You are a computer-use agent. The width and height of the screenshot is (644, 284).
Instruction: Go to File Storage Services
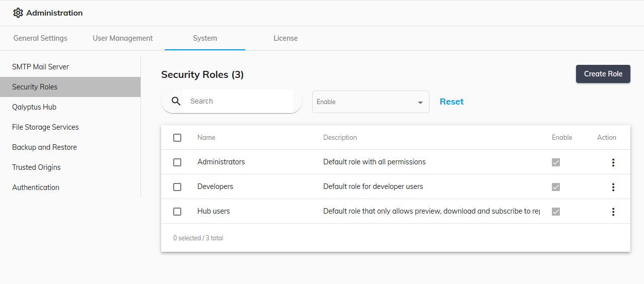point(70,127)
